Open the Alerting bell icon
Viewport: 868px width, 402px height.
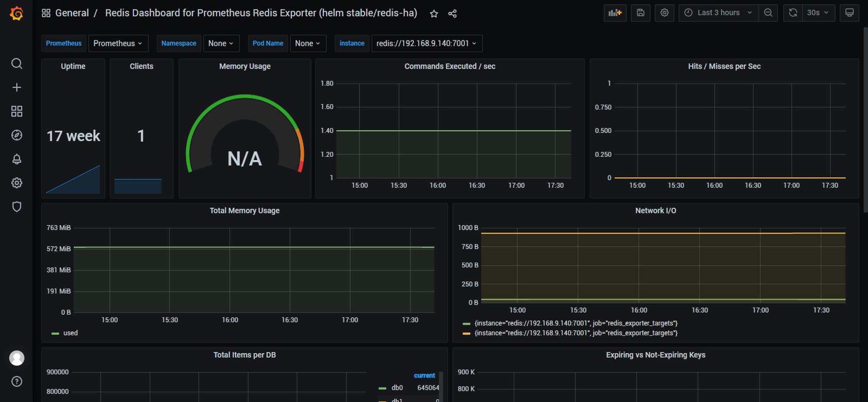point(16,159)
